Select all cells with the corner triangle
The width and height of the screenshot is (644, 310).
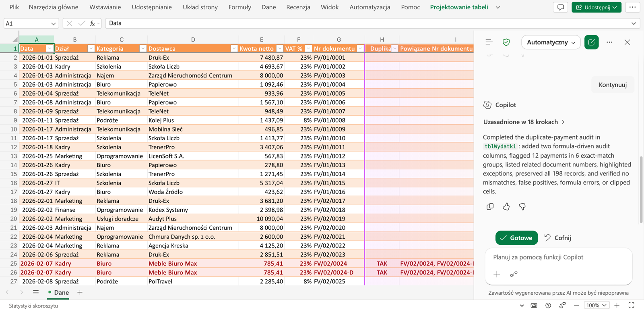(x=14, y=40)
